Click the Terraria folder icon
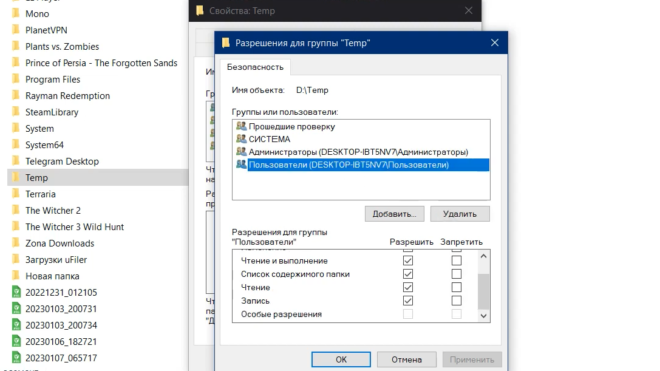660x371 pixels. (16, 194)
